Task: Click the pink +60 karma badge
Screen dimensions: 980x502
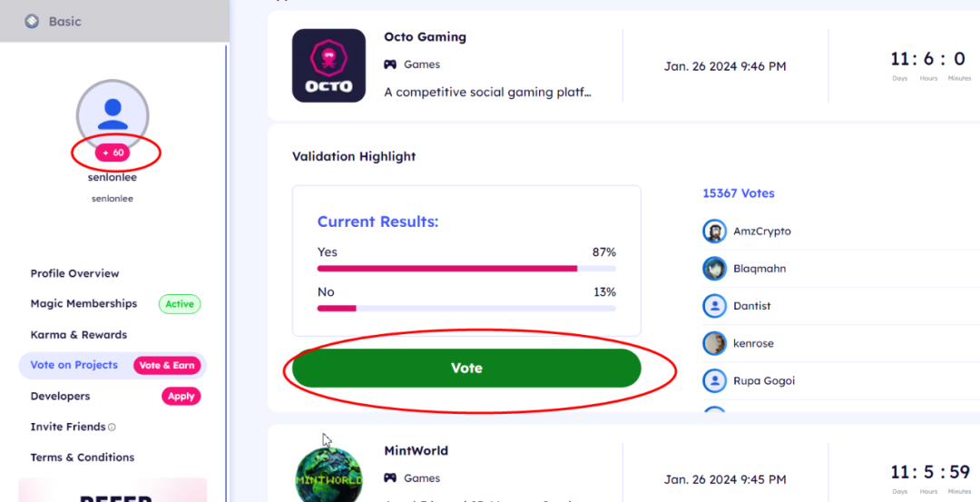Action: click(x=113, y=153)
